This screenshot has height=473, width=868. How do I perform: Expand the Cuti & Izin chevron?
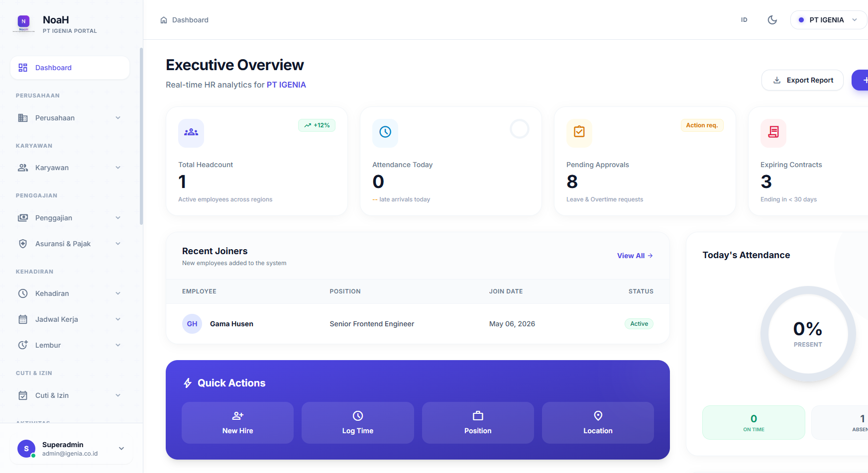tap(118, 395)
